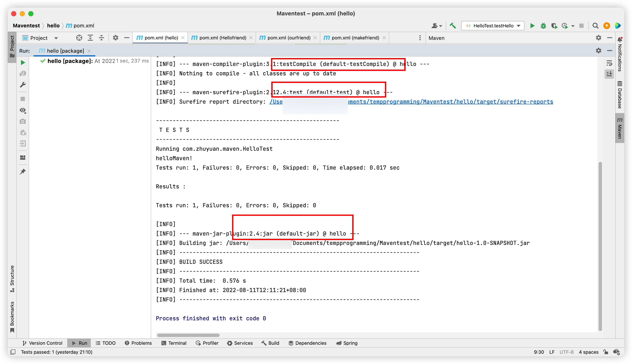Click the JetBrains Toolbox colorful icon

pos(617,26)
